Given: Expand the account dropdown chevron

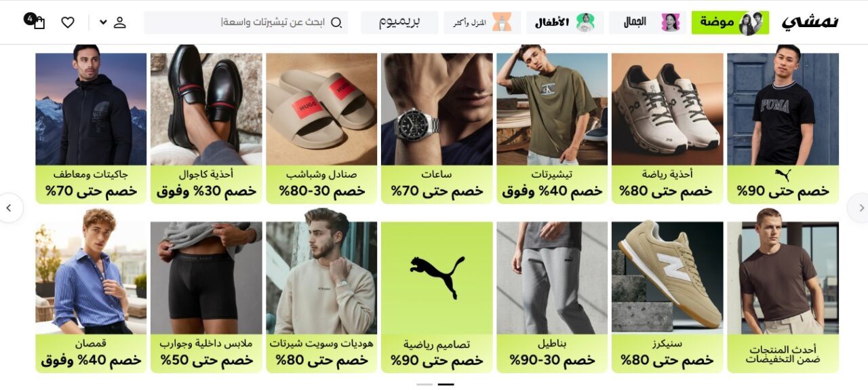Looking at the screenshot, I should [x=103, y=22].
